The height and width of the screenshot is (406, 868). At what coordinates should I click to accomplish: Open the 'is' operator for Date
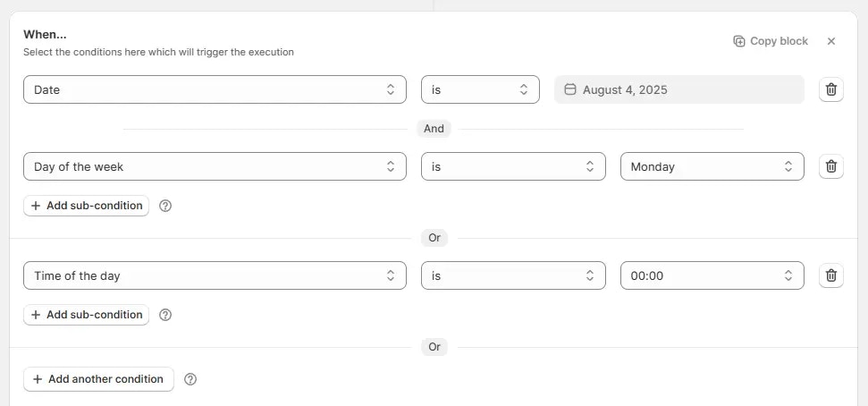pyautogui.click(x=480, y=89)
